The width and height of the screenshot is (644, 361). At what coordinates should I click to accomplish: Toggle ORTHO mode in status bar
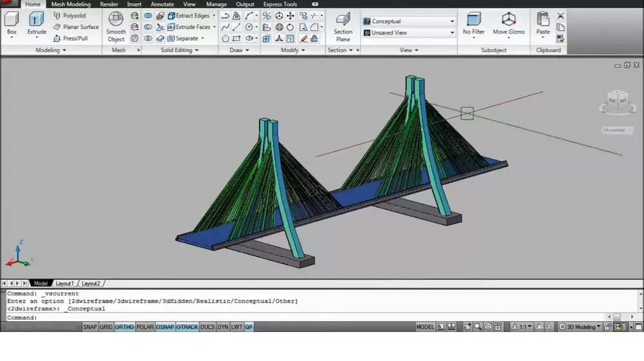tap(125, 327)
